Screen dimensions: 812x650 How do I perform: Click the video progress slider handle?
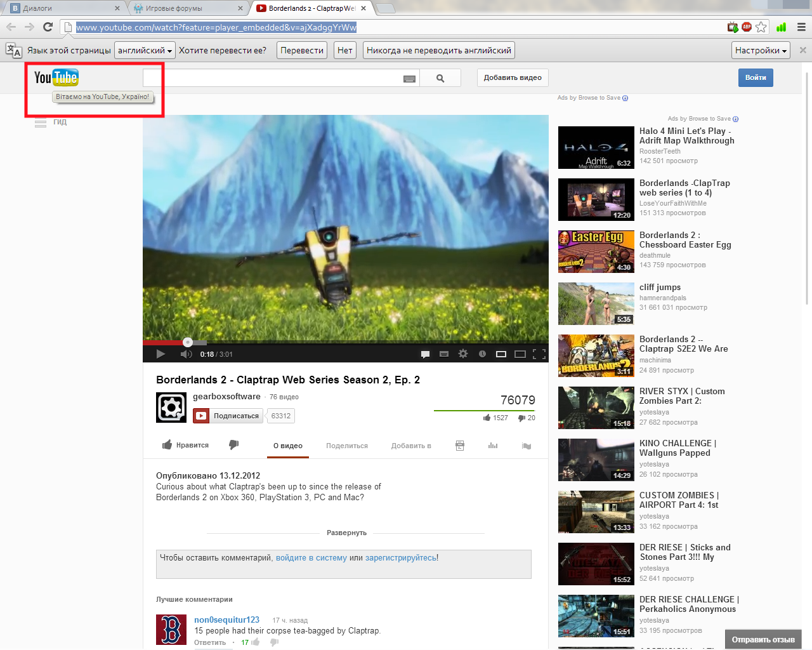point(188,342)
